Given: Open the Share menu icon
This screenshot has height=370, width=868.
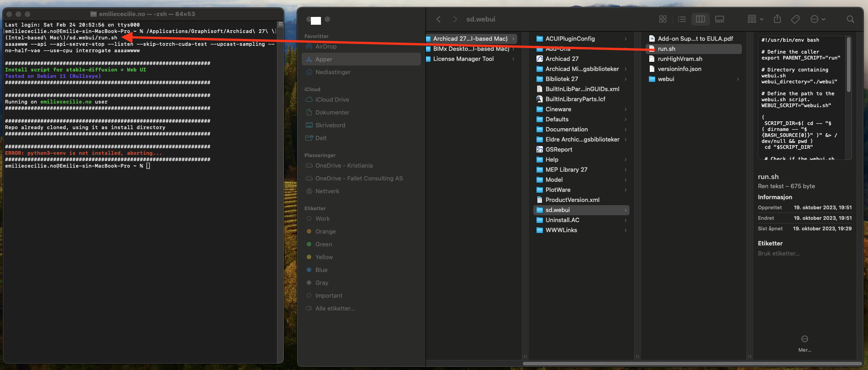Looking at the screenshot, I should click(x=777, y=19).
